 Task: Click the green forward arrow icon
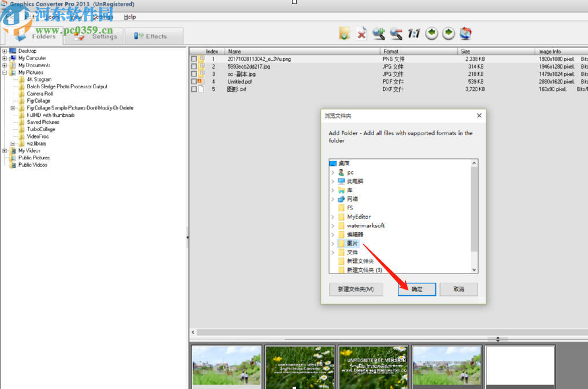pos(449,34)
